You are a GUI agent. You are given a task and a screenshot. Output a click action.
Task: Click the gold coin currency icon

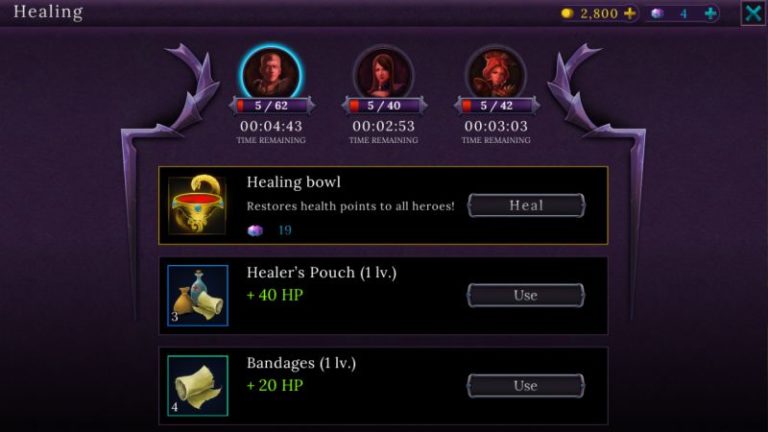[567, 13]
